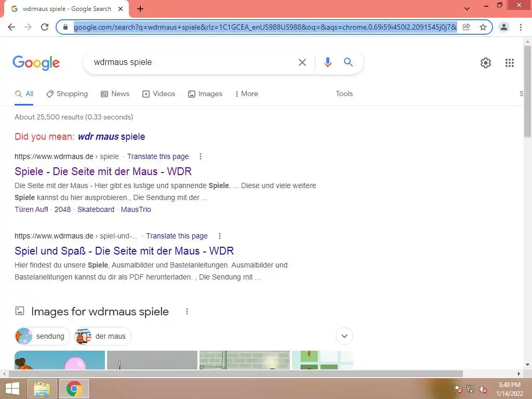Viewport: 532px width, 399px height.
Task: Open site info lock icon
Action: point(65,27)
